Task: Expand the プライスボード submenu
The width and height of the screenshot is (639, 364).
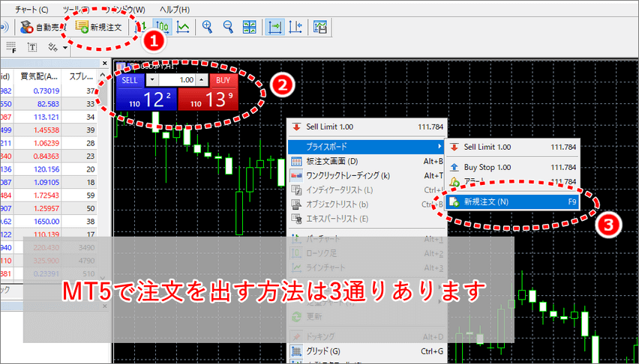Action: (x=367, y=146)
